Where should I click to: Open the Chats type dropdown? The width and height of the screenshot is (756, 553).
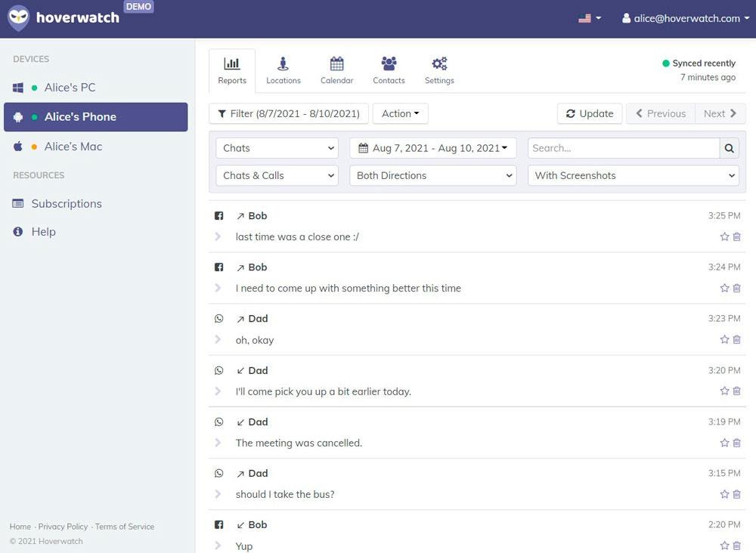[277, 148]
